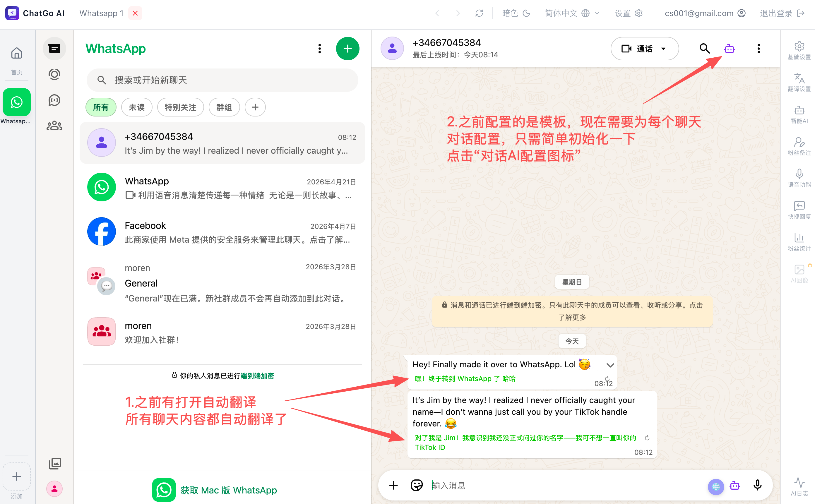Click the encryption notice banner
Viewport: 815px width, 504px height.
click(x=572, y=311)
